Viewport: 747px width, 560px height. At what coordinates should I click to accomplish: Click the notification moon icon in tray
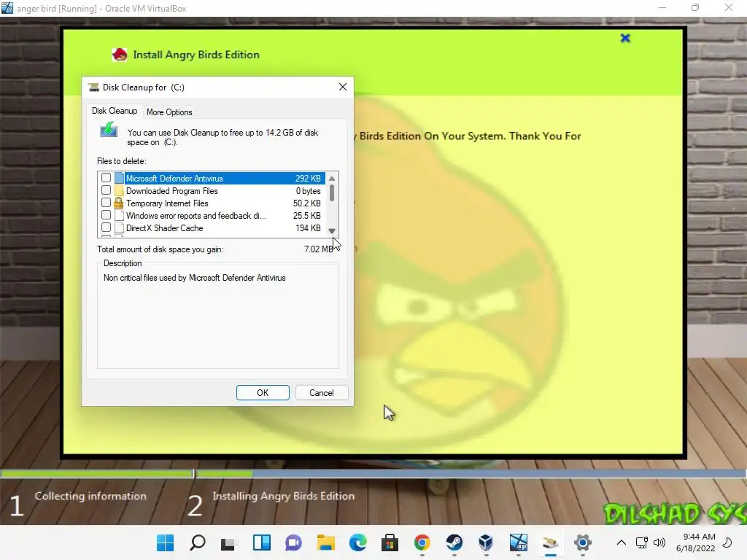pyautogui.click(x=727, y=542)
